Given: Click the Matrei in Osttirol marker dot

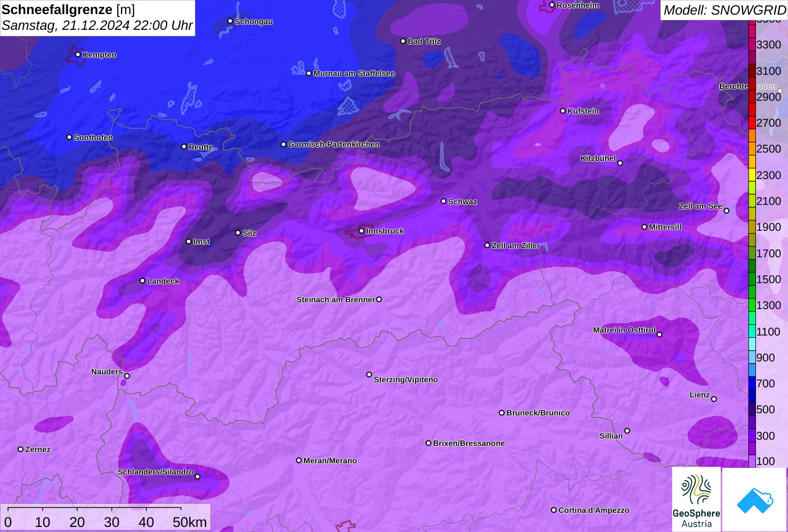Looking at the screenshot, I should pos(660,334).
